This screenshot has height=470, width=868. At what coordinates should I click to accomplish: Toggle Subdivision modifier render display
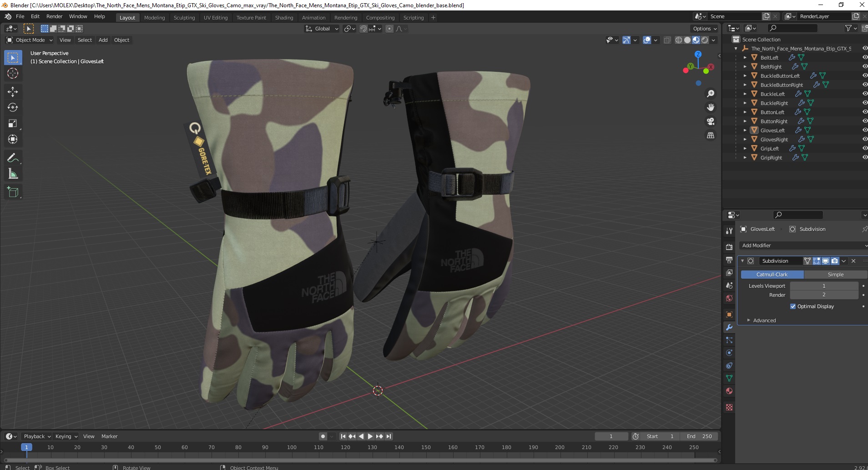pyautogui.click(x=835, y=261)
